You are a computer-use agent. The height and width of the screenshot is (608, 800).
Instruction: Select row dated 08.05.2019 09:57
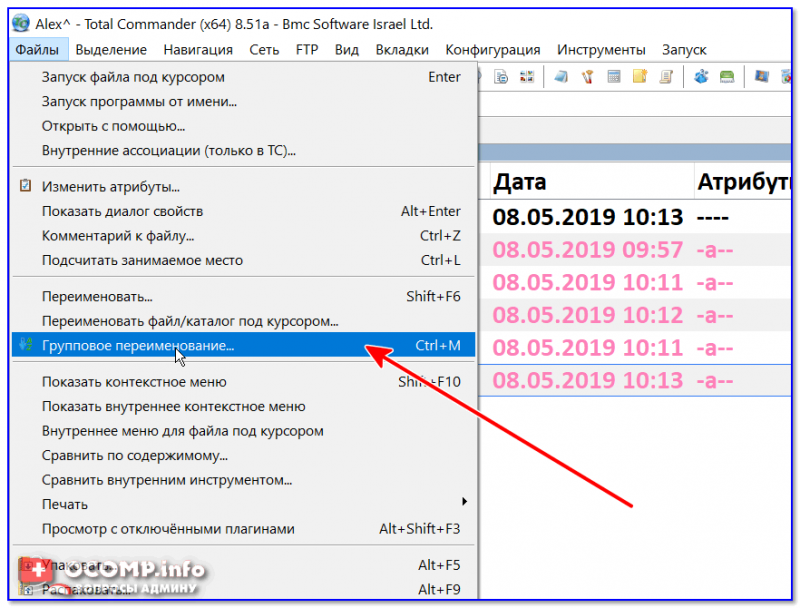635,249
